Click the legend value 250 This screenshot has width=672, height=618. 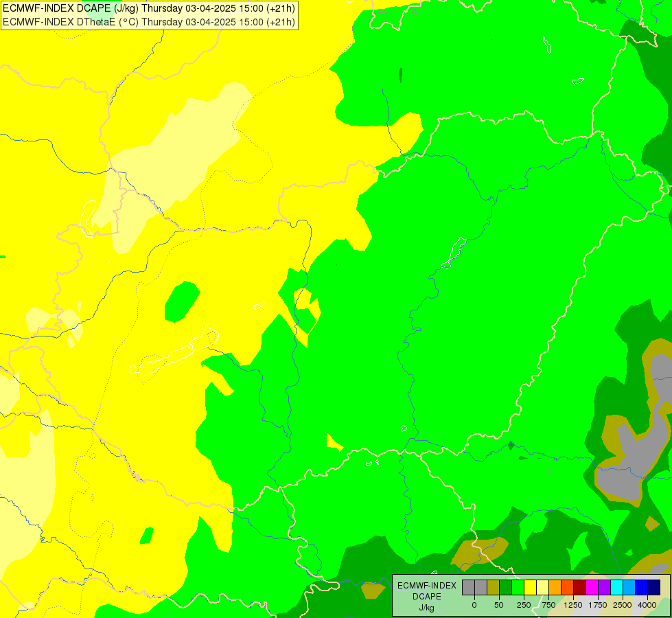click(524, 605)
